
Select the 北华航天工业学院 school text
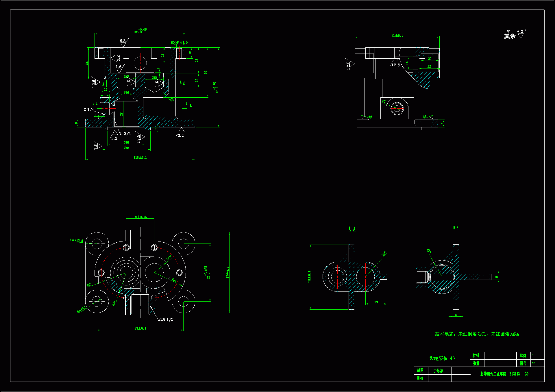point(493,374)
